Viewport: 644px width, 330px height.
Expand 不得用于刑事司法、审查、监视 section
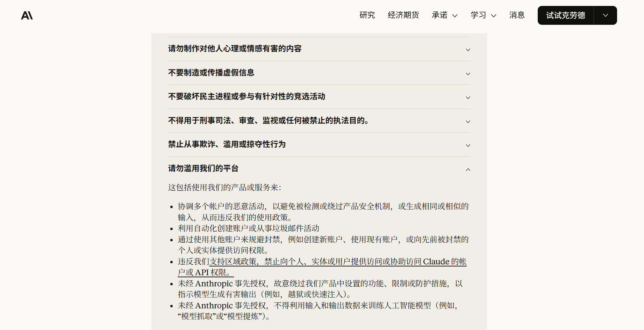[x=468, y=122]
